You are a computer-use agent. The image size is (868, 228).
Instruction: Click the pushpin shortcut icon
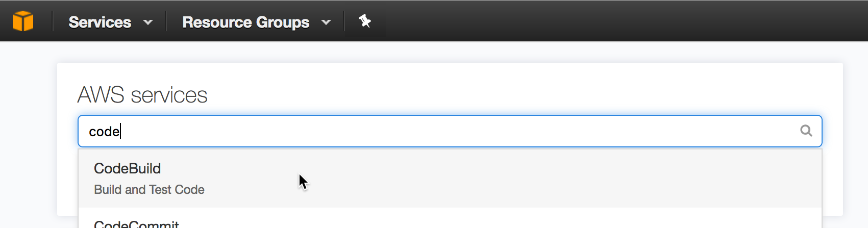[364, 21]
